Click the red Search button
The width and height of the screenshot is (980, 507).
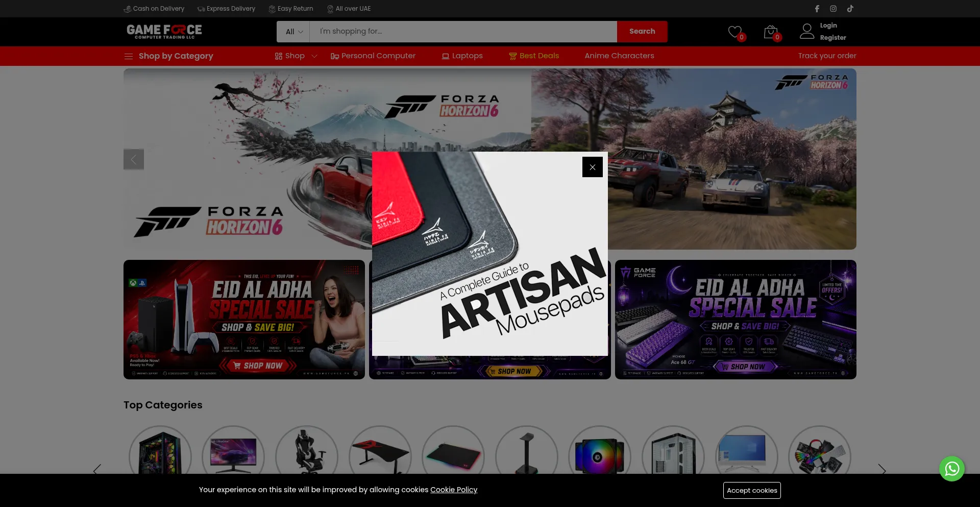point(642,32)
